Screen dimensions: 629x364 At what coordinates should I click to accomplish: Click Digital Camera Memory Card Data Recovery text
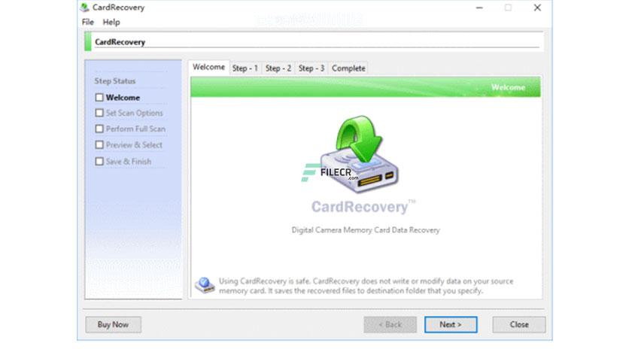pos(366,230)
